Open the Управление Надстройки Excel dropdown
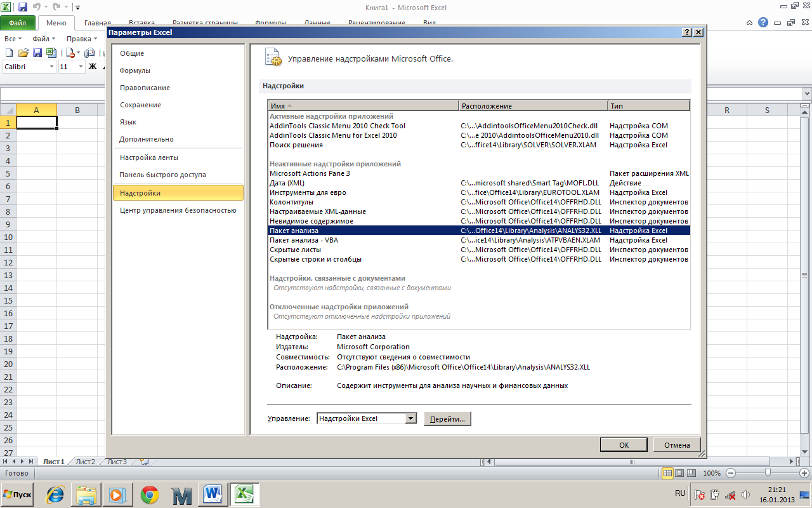The width and height of the screenshot is (812, 508). tap(366, 418)
